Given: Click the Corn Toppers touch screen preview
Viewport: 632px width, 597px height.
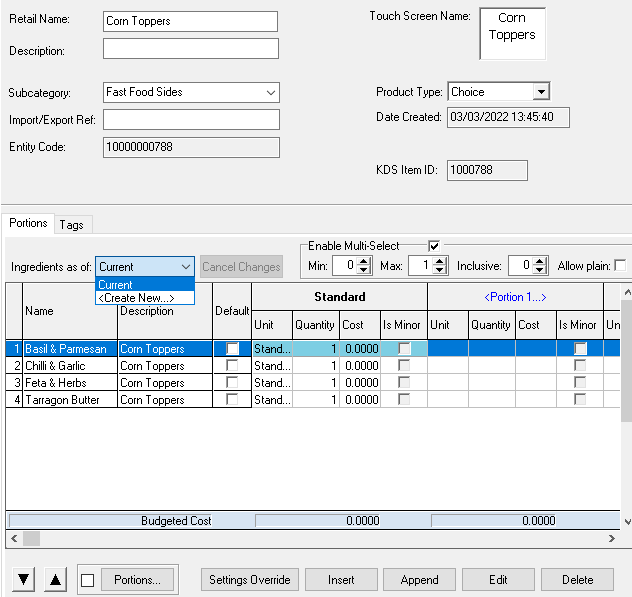Looking at the screenshot, I should click(512, 33).
